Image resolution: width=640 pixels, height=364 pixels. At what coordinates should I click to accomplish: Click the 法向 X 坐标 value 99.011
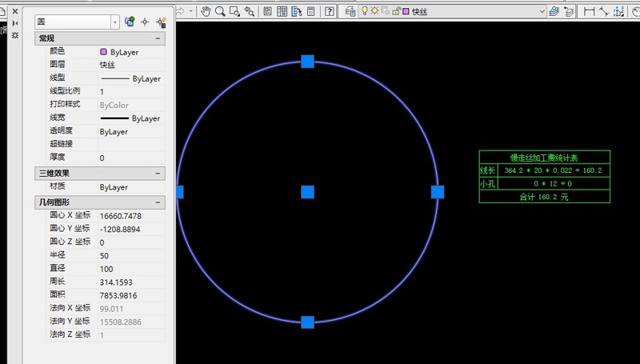pyautogui.click(x=131, y=309)
